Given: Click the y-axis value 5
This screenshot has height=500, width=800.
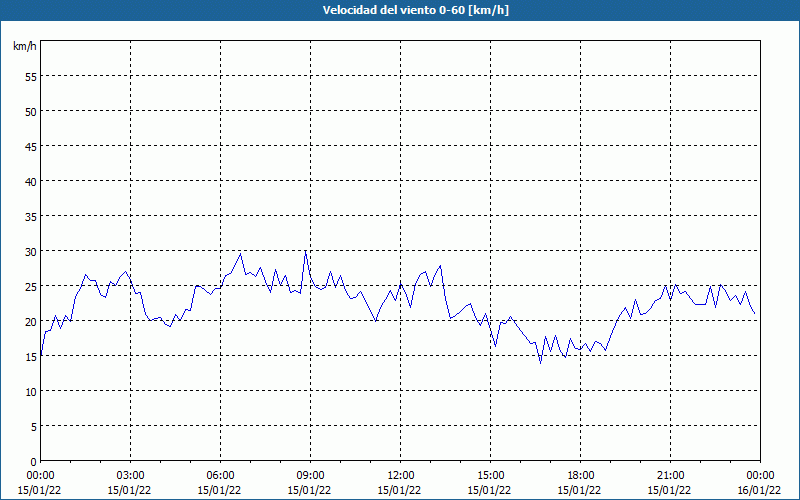Looking at the screenshot, I should pos(34,427).
